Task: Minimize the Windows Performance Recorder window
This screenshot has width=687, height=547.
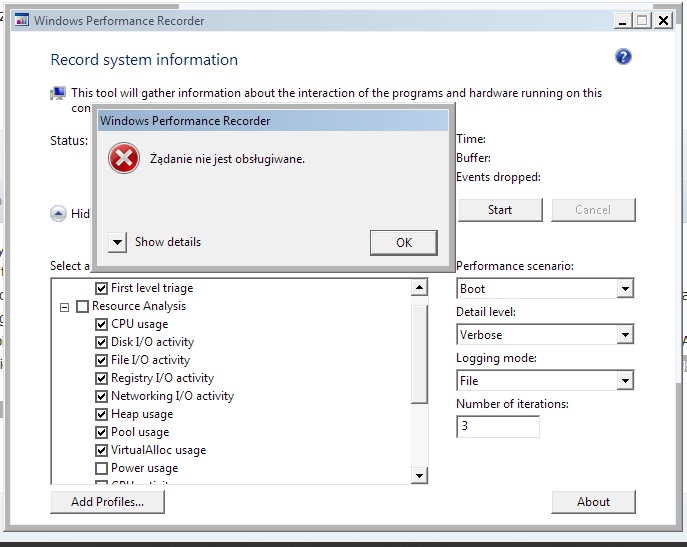Action: pos(623,21)
